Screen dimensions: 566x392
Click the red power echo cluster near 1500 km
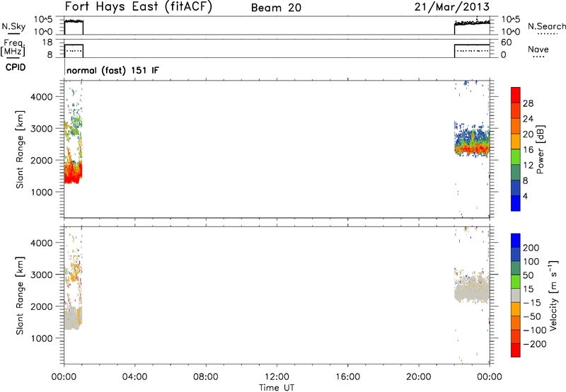(73, 174)
